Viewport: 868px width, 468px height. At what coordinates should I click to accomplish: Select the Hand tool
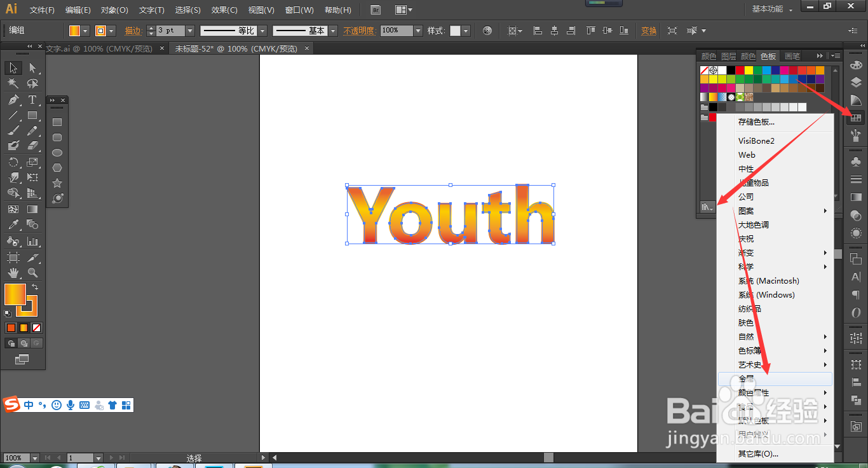coord(13,273)
